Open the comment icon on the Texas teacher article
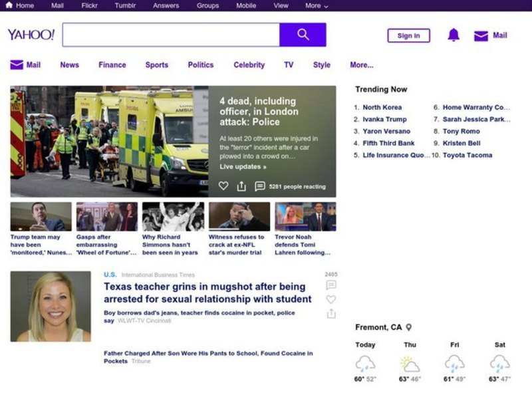 (331, 285)
